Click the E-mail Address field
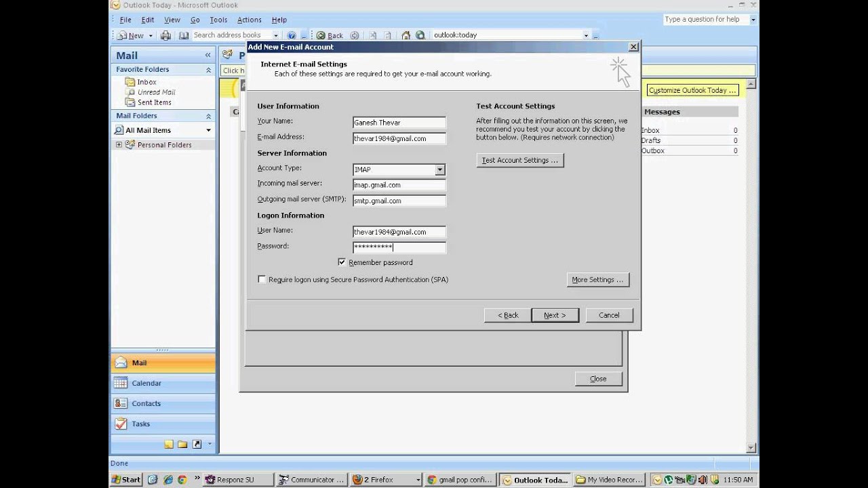The image size is (868, 488). click(x=399, y=138)
